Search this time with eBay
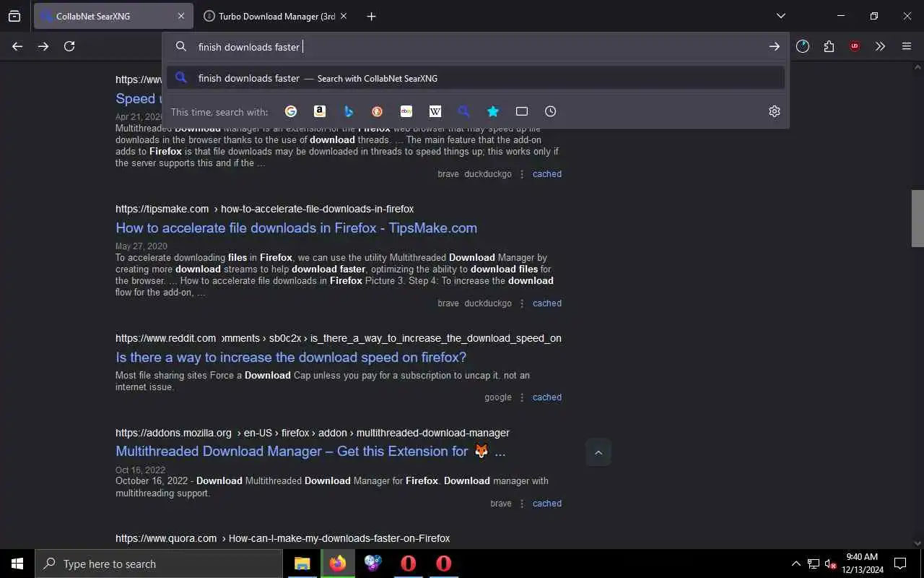The height and width of the screenshot is (578, 924). click(x=406, y=111)
